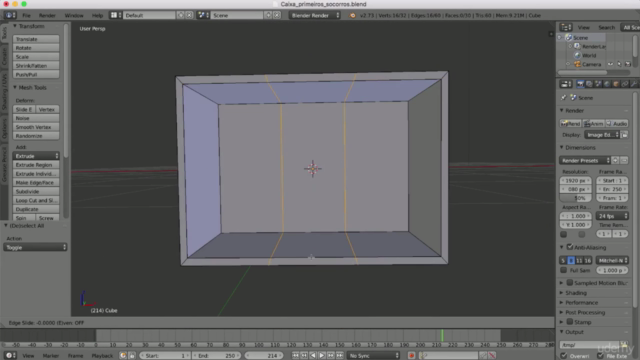
Task: Enable Sampled Motion Blur checkbox
Action: (570, 282)
